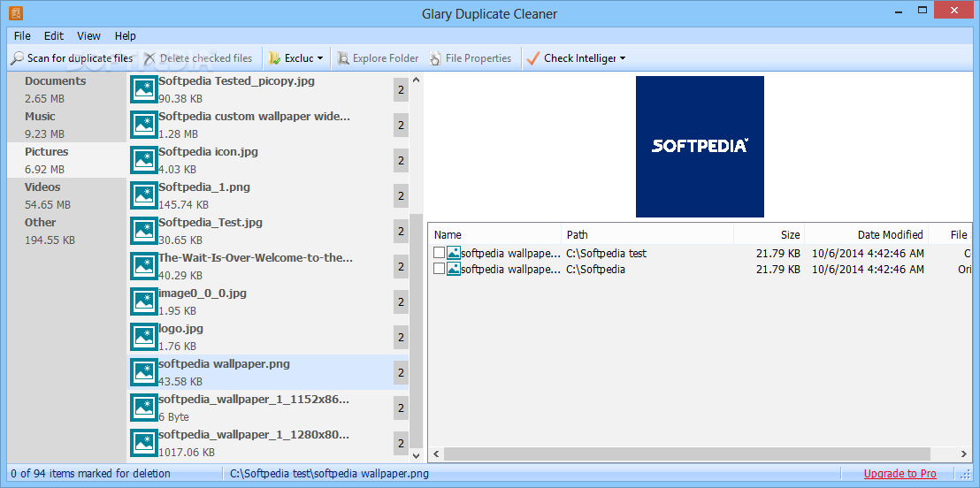Click the Check Intelligent checkmark icon
The image size is (980, 488).
[532, 58]
